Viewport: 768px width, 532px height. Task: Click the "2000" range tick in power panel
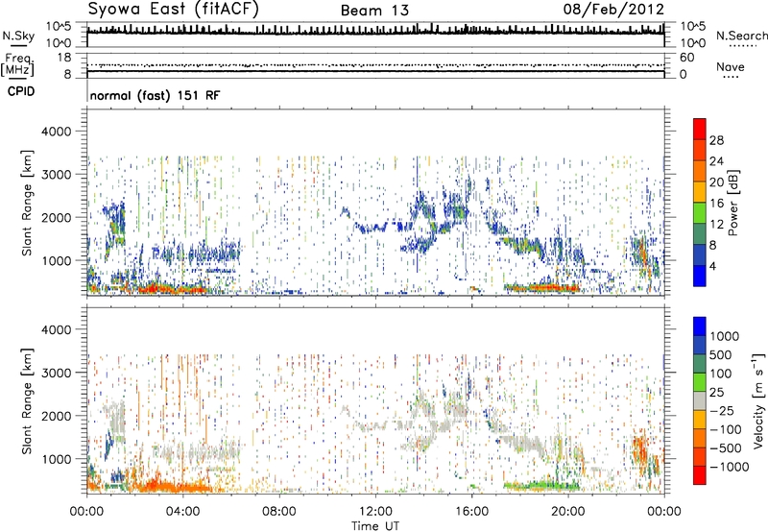coord(56,217)
